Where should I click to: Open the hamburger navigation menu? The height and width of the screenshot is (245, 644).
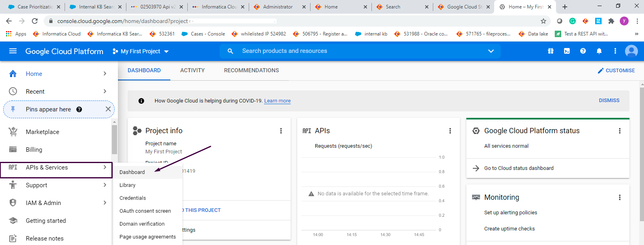pos(13,51)
